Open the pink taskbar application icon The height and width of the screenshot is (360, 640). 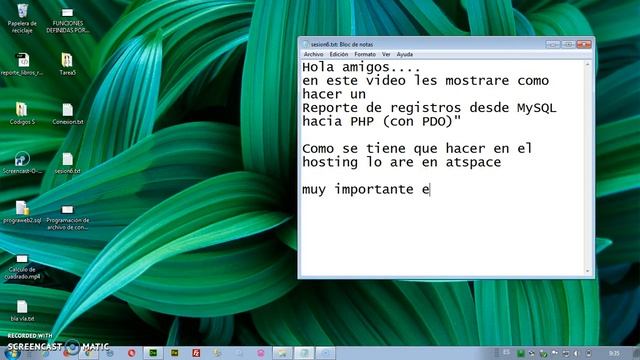[x=261, y=353]
